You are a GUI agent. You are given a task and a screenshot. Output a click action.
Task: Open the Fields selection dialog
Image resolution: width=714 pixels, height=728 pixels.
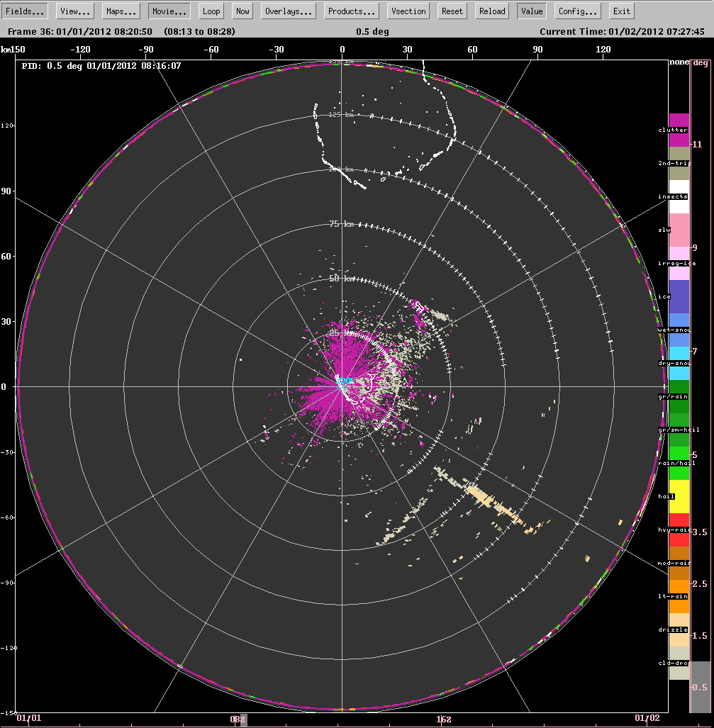click(x=24, y=11)
